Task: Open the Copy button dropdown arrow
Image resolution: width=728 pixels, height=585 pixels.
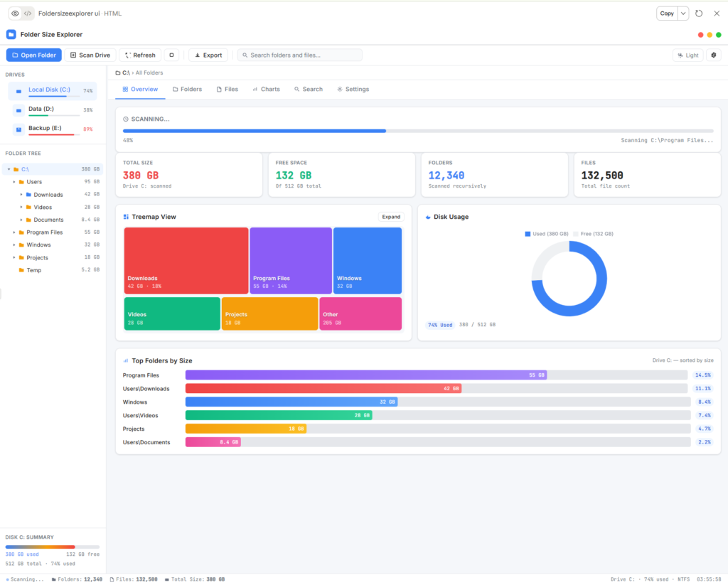Action: tap(684, 13)
